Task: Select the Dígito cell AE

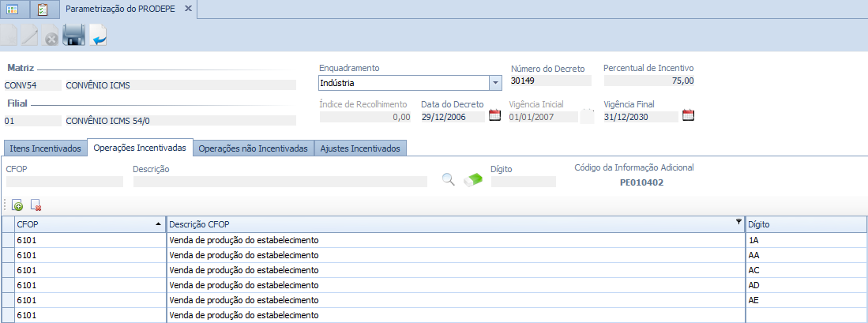Action: click(x=806, y=300)
